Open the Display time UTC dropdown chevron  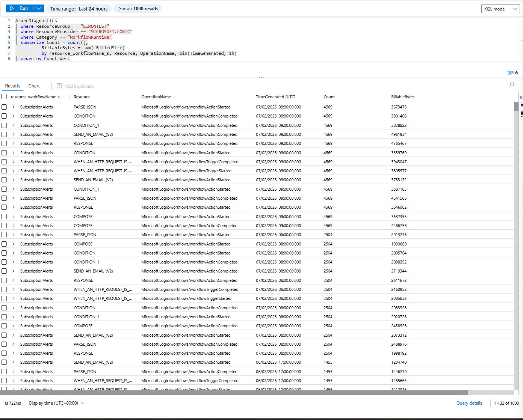83,403
